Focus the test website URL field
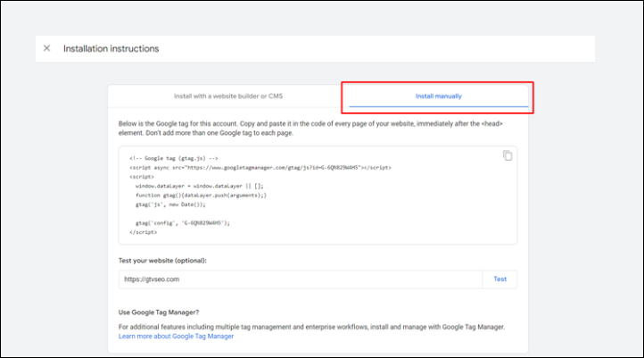The width and height of the screenshot is (644, 358). (x=301, y=279)
